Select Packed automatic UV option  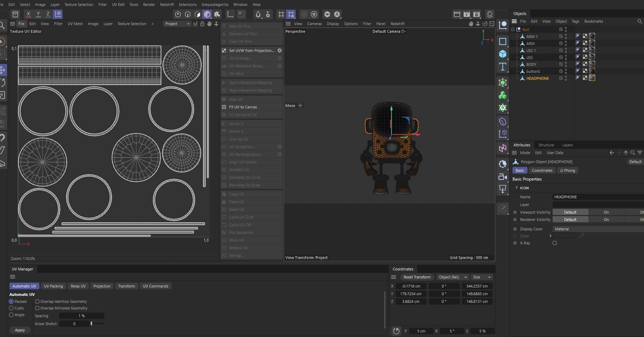click(x=11, y=301)
